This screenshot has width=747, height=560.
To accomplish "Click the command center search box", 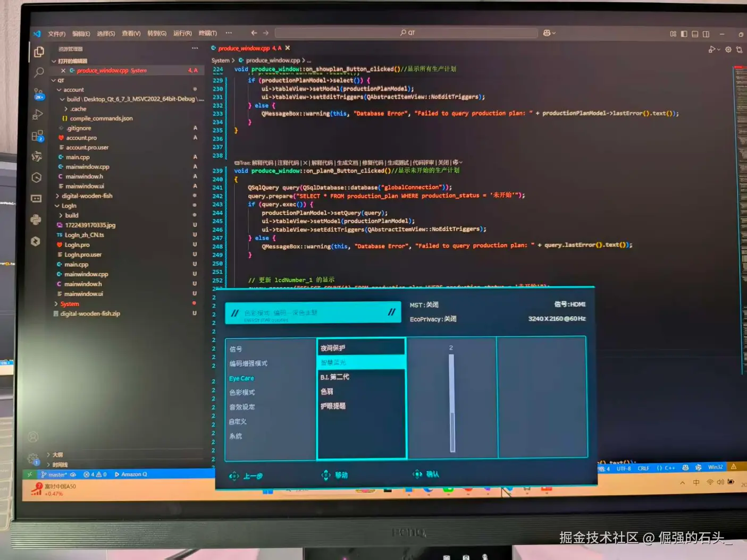I will click(406, 33).
